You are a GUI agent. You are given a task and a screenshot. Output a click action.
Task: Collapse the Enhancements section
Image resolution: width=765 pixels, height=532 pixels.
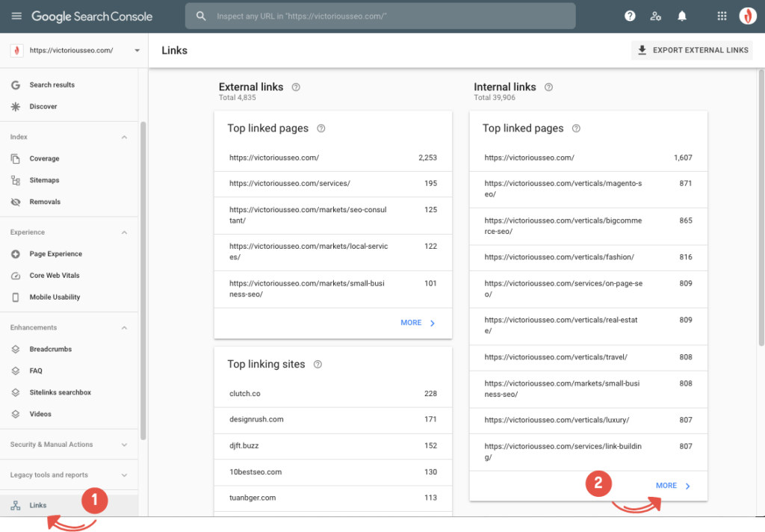click(124, 328)
